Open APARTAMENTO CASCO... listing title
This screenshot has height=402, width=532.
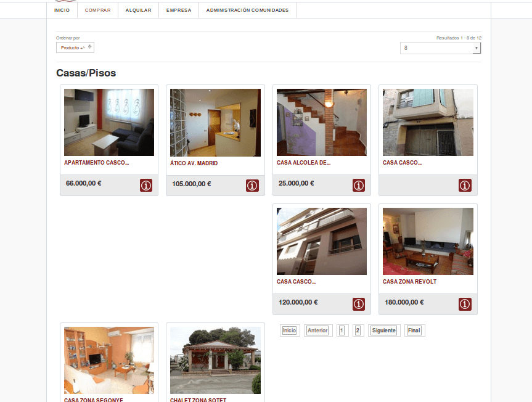click(x=96, y=163)
